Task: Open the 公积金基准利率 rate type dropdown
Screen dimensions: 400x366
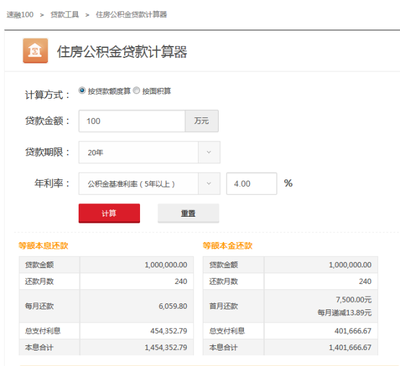Action: click(x=149, y=183)
